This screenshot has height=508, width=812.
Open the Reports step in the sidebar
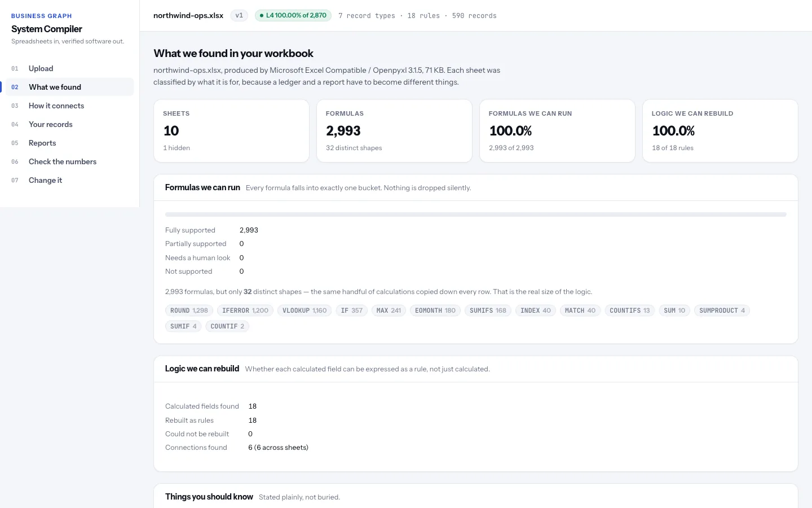coord(69,143)
